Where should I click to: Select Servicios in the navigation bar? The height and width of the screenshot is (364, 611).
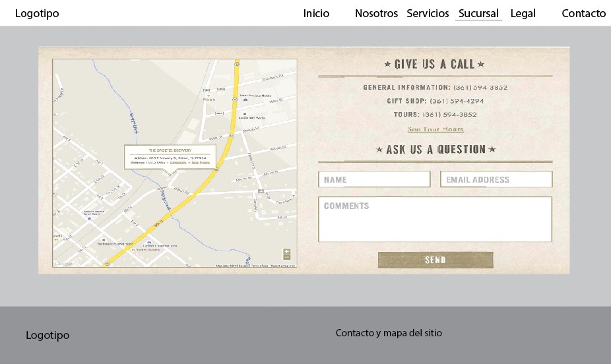coord(428,13)
